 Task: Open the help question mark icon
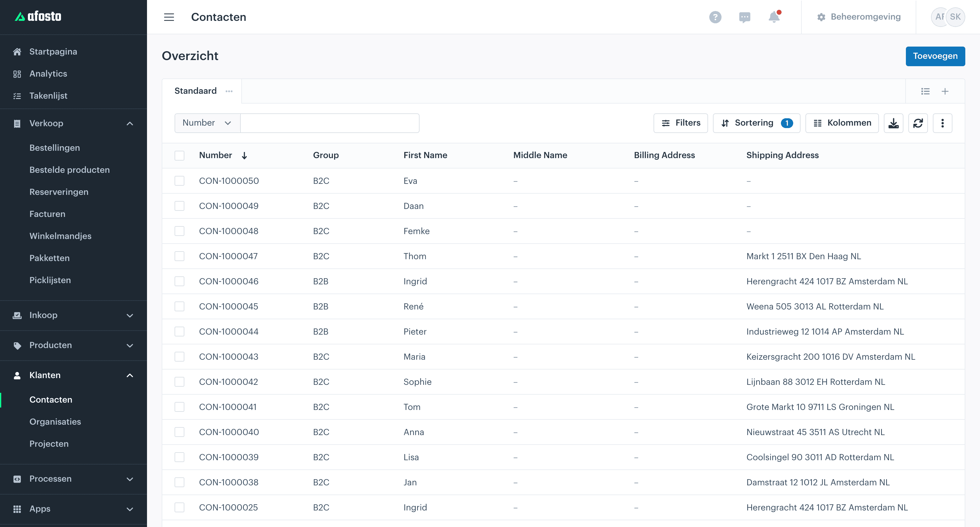pos(715,17)
